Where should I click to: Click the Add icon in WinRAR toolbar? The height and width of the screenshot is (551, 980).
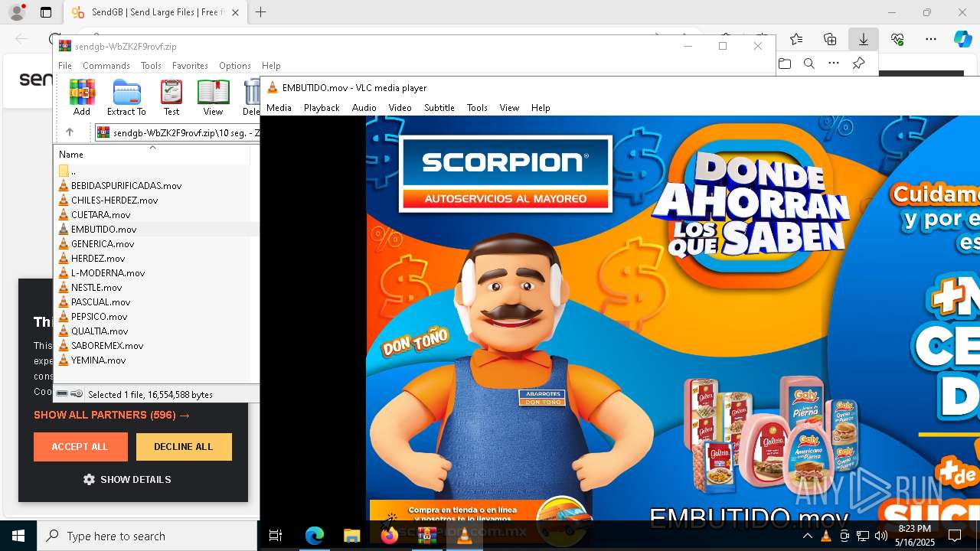pyautogui.click(x=82, y=97)
